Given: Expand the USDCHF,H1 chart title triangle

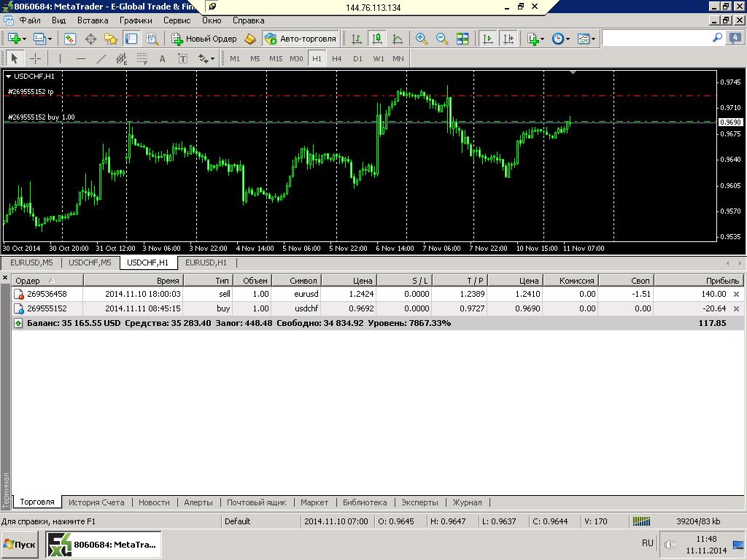Looking at the screenshot, I should pyautogui.click(x=8, y=76).
